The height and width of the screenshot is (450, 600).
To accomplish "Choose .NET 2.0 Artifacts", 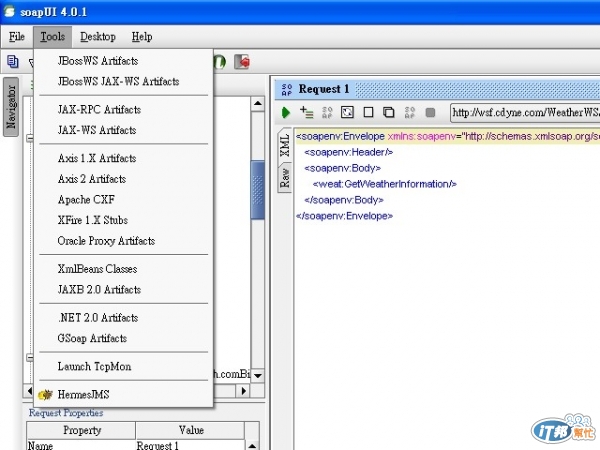I will click(124, 318).
